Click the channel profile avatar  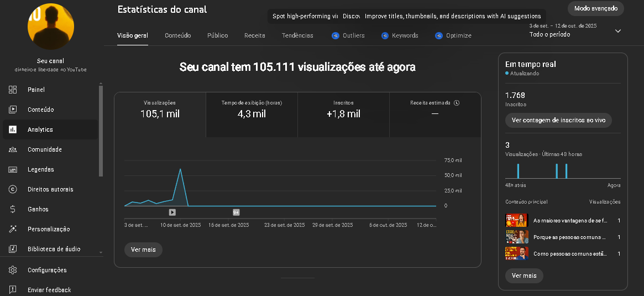(x=50, y=27)
